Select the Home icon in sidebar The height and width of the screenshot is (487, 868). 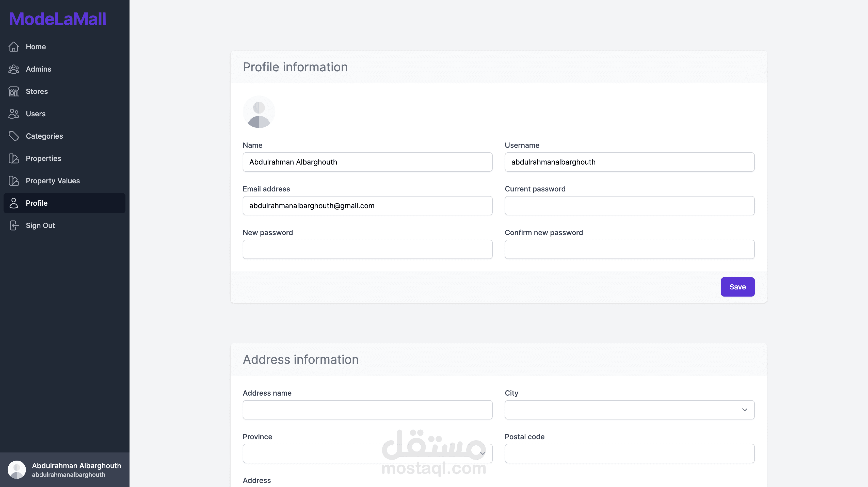(x=14, y=47)
